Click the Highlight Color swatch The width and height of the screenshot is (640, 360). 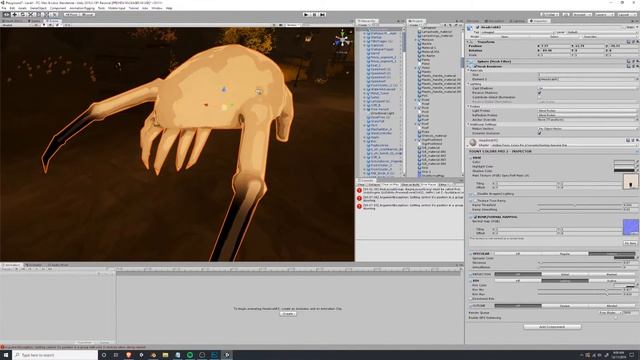[624, 166]
